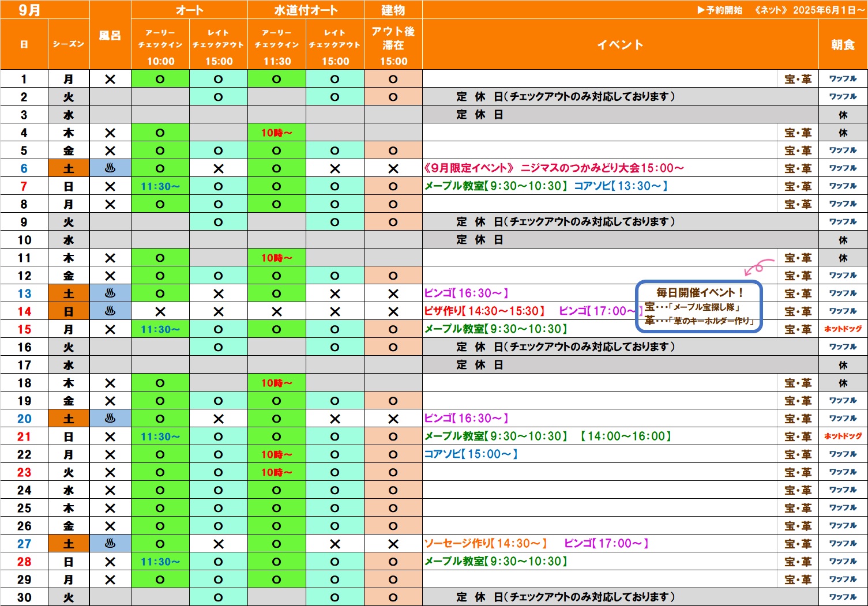
Task: Select the 朝食 column header
Action: click(843, 44)
